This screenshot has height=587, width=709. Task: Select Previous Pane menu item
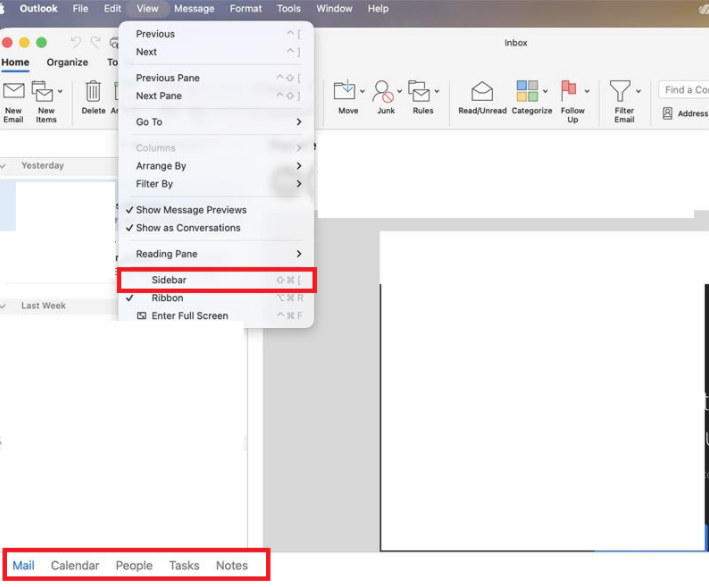coord(216,78)
